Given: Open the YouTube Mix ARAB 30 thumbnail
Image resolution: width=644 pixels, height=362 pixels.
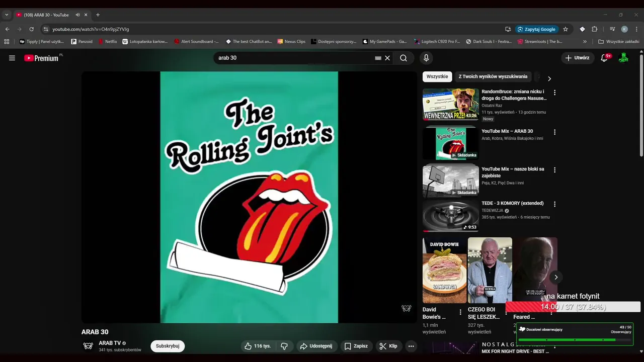Looking at the screenshot, I should point(451,143).
